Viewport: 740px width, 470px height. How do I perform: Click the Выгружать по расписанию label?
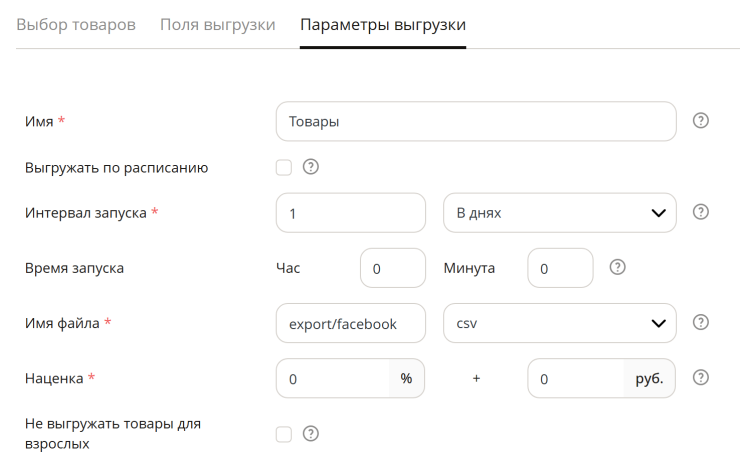point(117,168)
